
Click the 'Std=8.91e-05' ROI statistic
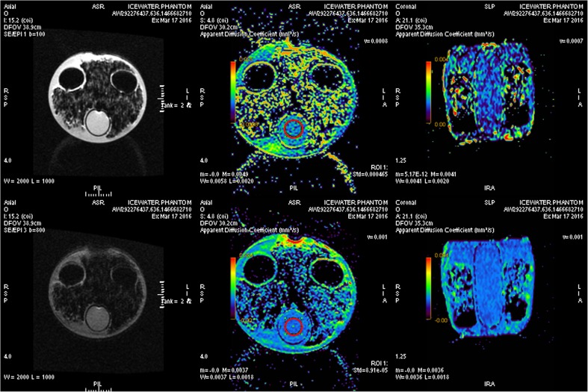pyautogui.click(x=370, y=370)
